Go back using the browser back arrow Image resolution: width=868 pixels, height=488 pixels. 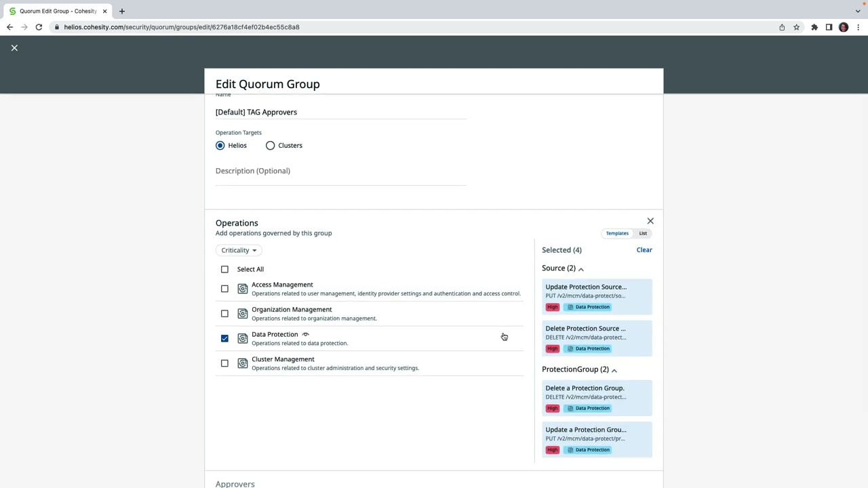pyautogui.click(x=9, y=27)
